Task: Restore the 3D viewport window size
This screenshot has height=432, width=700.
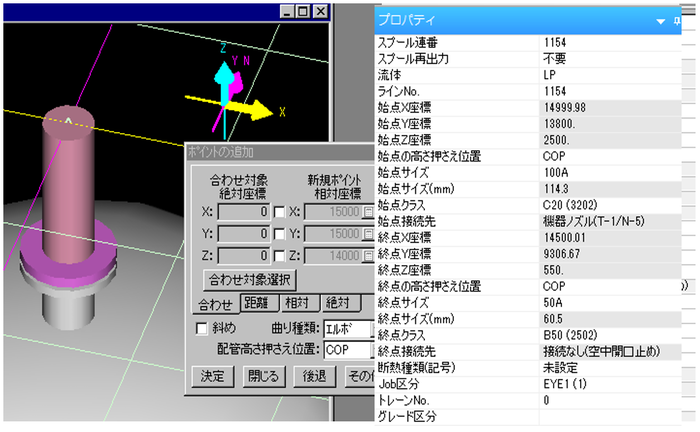Action: tap(303, 13)
